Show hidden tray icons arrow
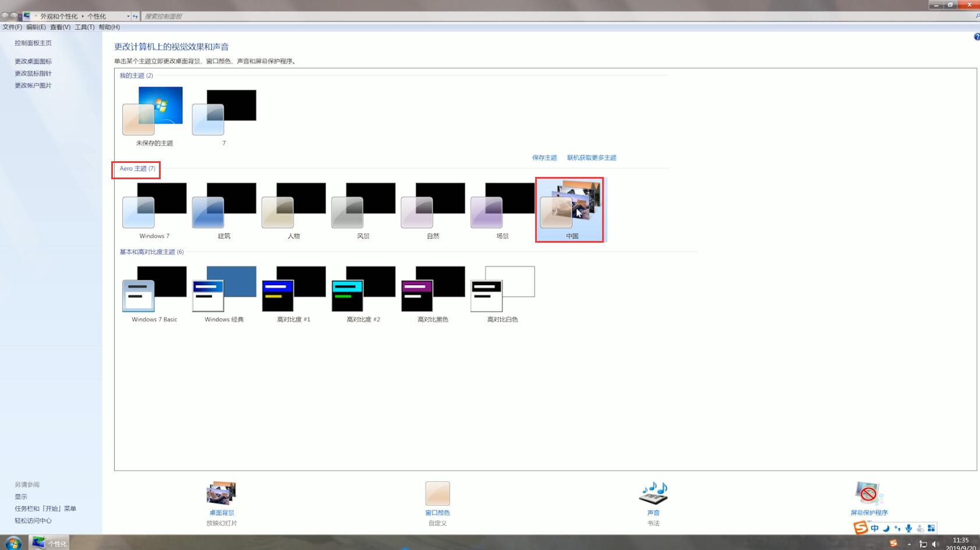 909,544
